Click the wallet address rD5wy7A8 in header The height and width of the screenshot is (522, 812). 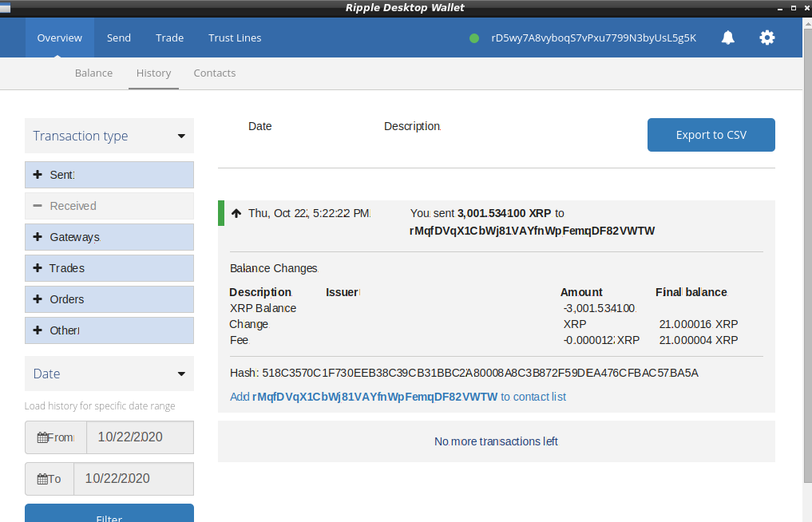593,38
